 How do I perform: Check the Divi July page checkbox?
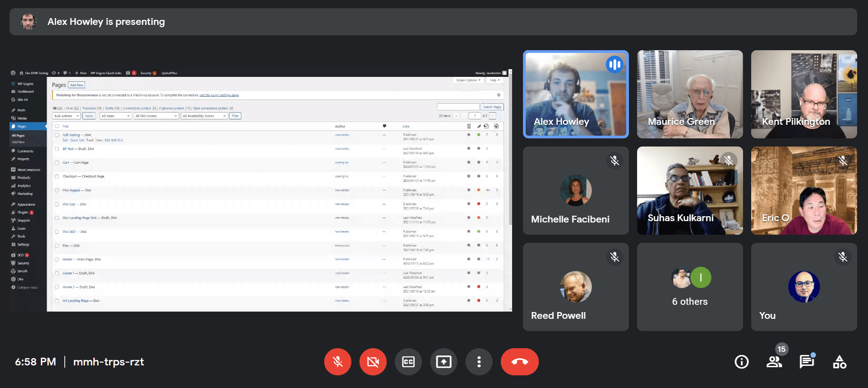click(57, 204)
